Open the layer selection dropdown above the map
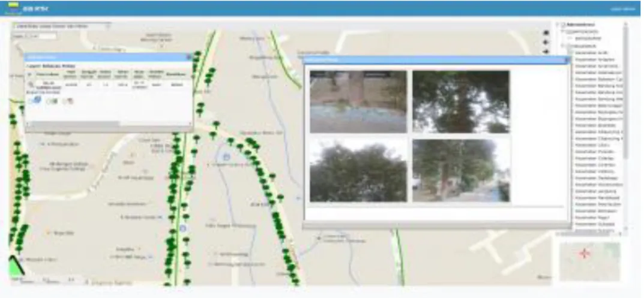The image size is (644, 298). coord(62,26)
